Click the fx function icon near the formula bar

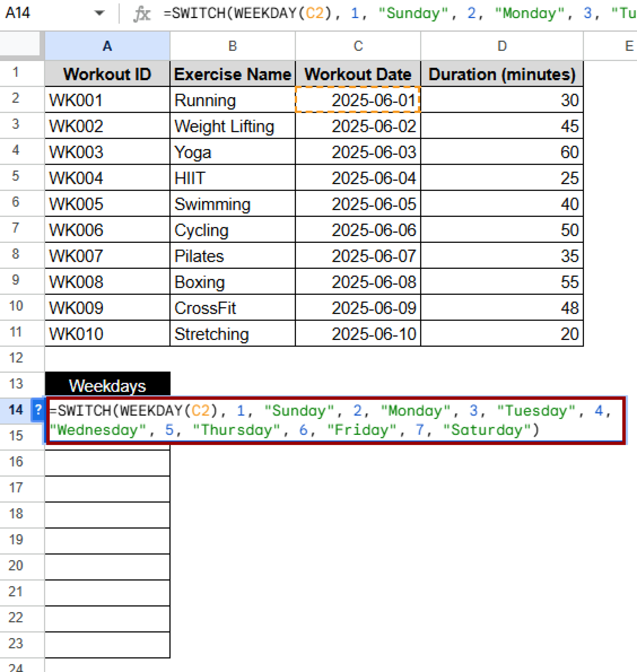point(143,13)
